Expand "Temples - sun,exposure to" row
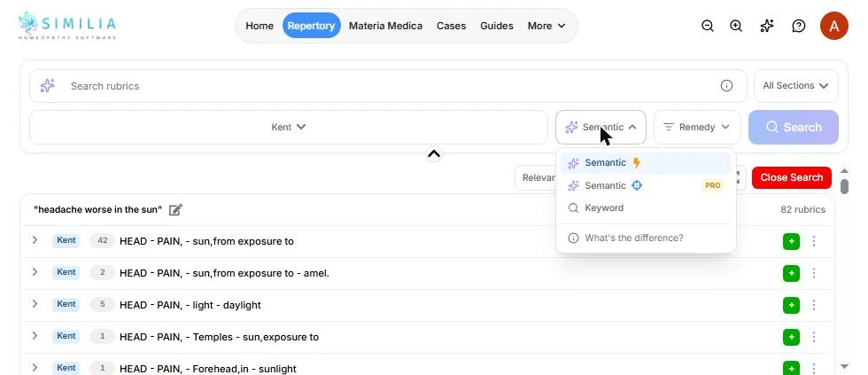The width and height of the screenshot is (868, 375). (x=35, y=336)
